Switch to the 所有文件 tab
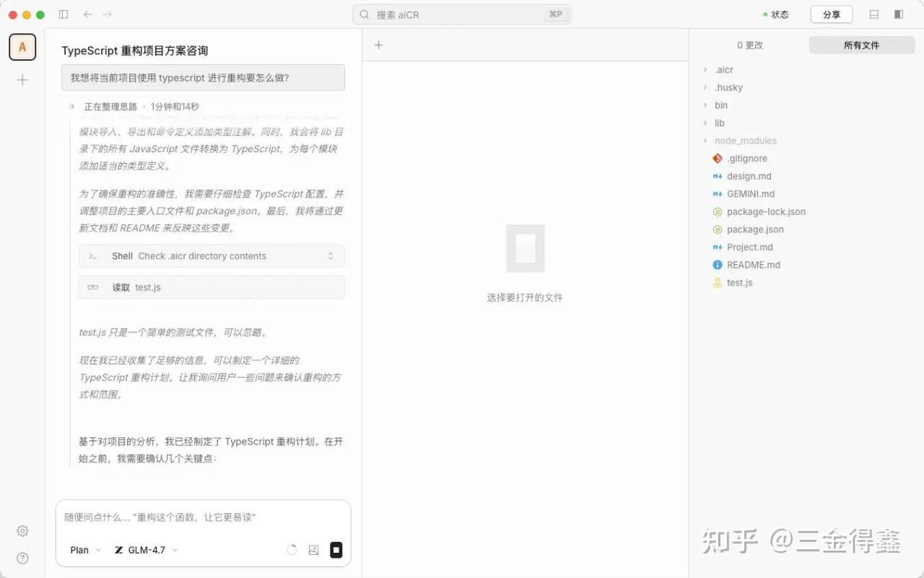The image size is (924, 578). [x=861, y=45]
